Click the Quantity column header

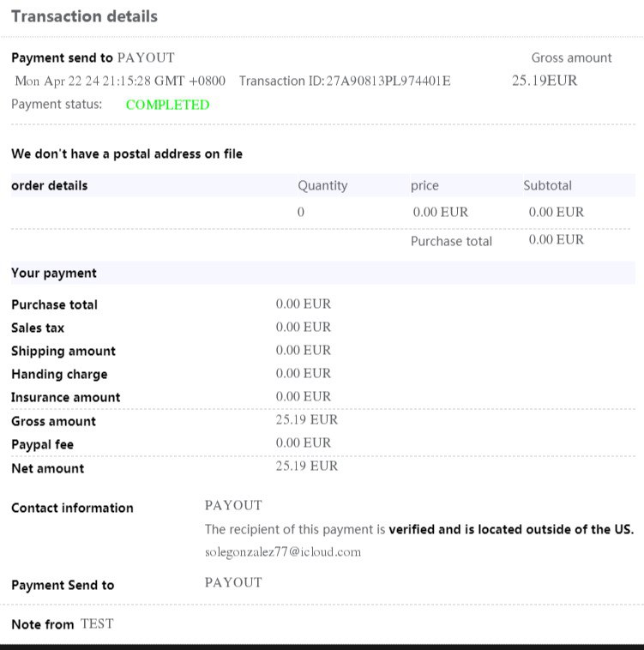[322, 185]
